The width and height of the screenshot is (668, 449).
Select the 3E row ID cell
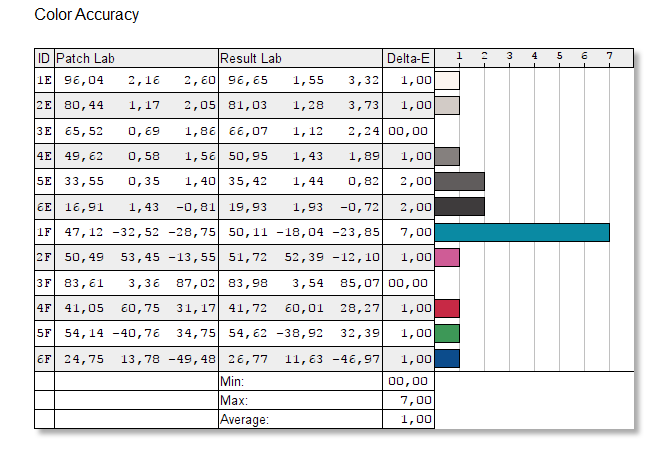[44, 131]
